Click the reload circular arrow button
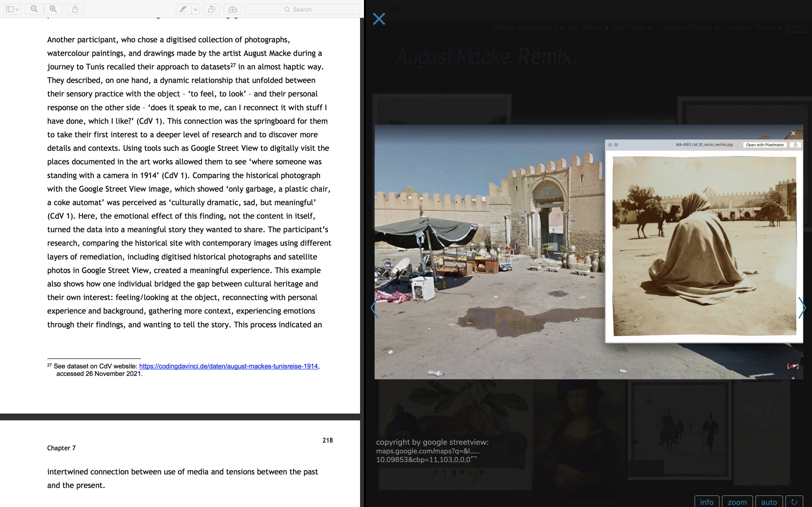 (x=794, y=502)
